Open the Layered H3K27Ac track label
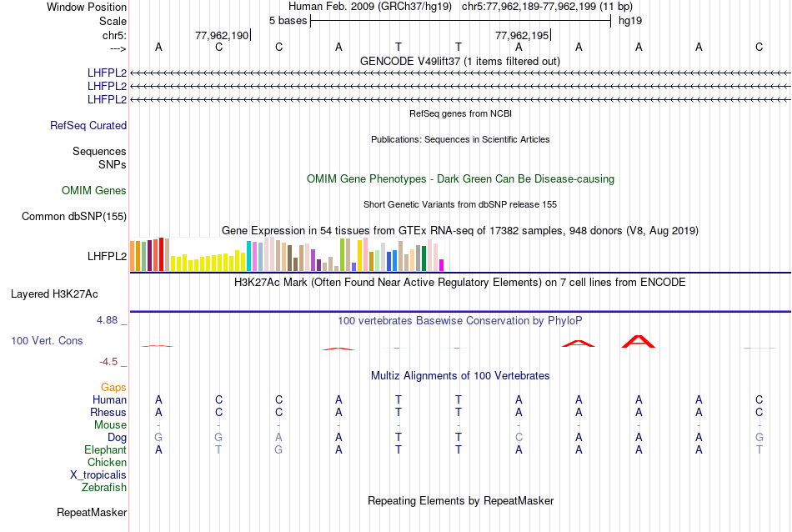Viewport: 792px width, 532px height. [54, 294]
